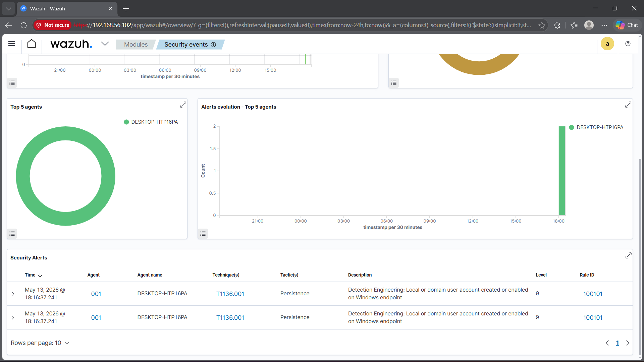Click the first alert's description text

pyautogui.click(x=438, y=294)
